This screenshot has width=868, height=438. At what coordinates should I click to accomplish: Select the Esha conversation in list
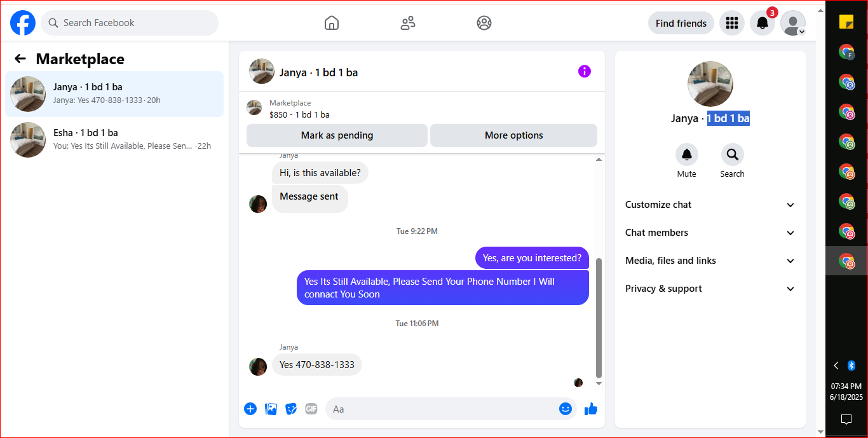pos(114,139)
